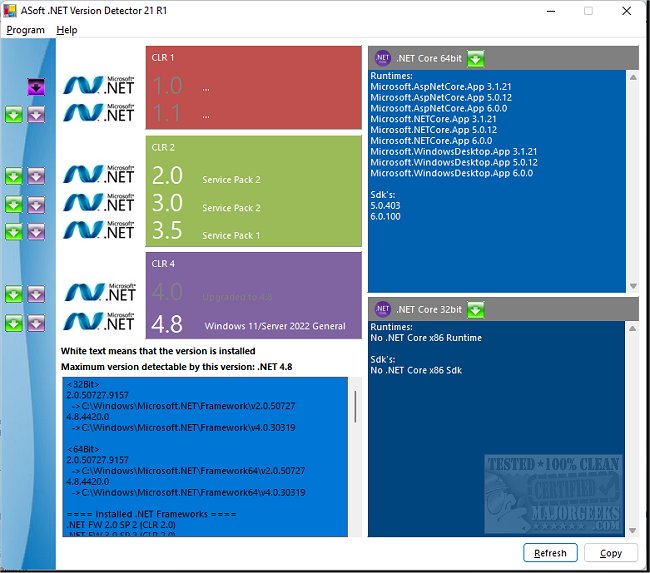The height and width of the screenshot is (573, 650).
Task: Click the round .NET Core logo in 32bit header
Action: [x=383, y=309]
